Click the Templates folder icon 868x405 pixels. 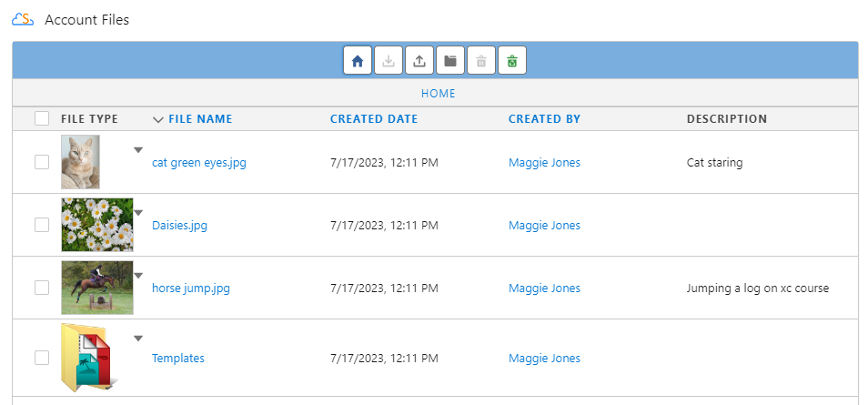coord(86,357)
